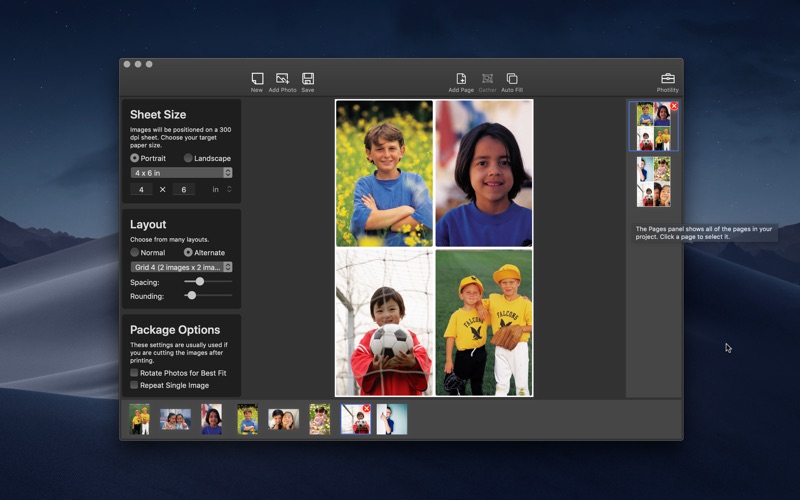Select the second page thumbnail in Pages panel

[654, 181]
